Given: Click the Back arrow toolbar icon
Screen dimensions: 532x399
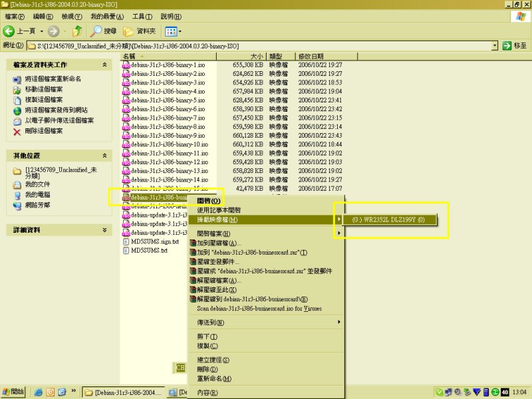Looking at the screenshot, I should point(9,31).
